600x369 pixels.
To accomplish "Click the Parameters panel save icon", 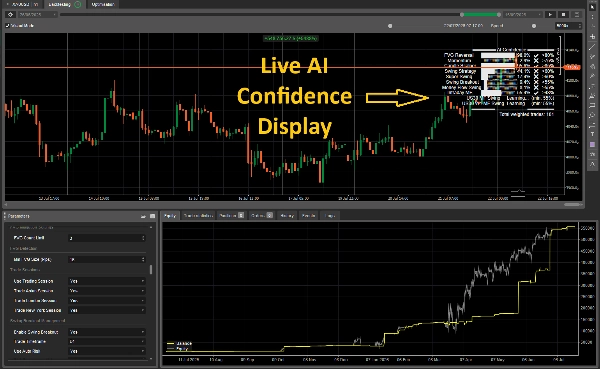I will (152, 216).
